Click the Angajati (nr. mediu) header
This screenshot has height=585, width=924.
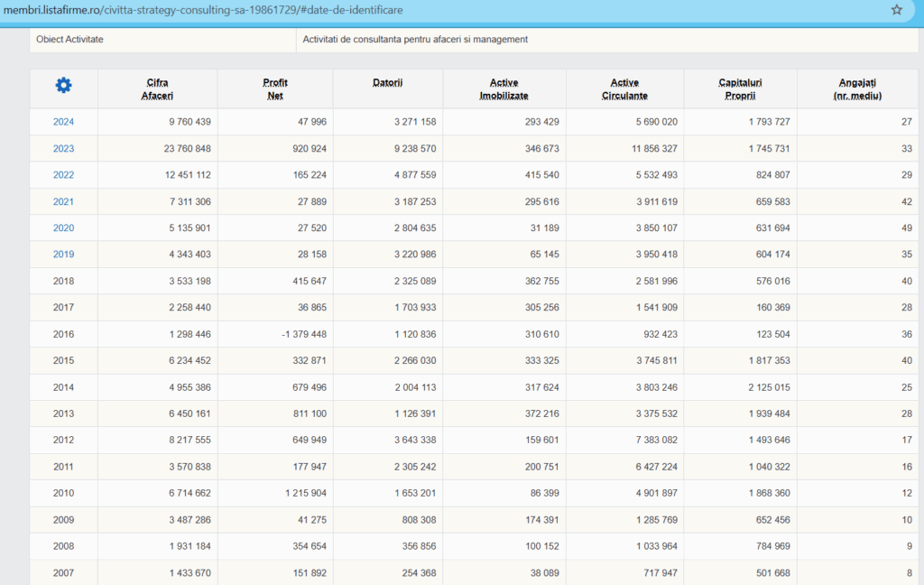click(x=857, y=89)
